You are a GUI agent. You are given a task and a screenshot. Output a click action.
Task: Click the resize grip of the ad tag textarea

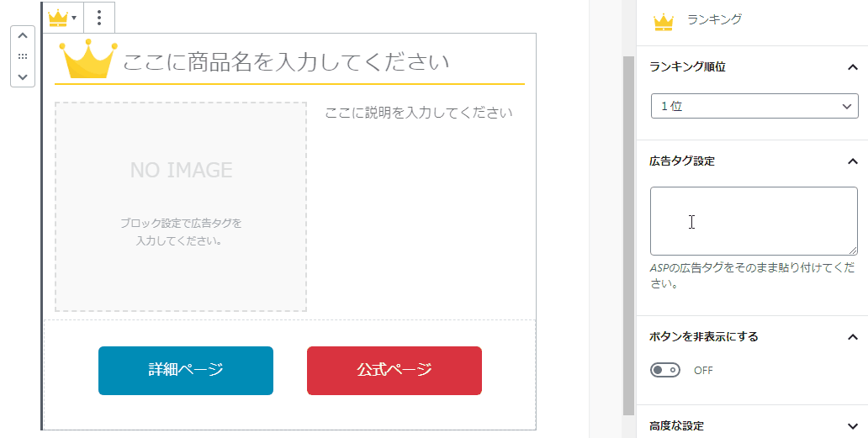click(x=853, y=250)
